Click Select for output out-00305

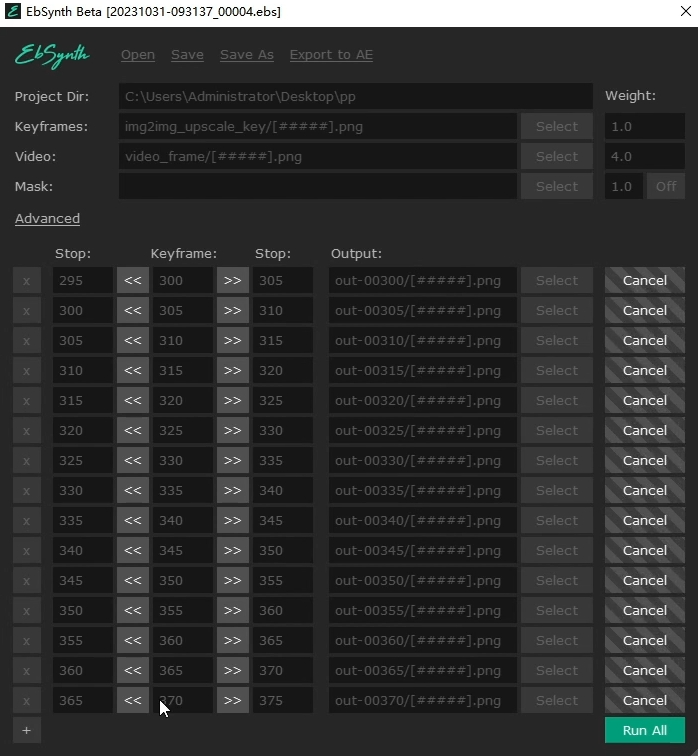pos(557,310)
